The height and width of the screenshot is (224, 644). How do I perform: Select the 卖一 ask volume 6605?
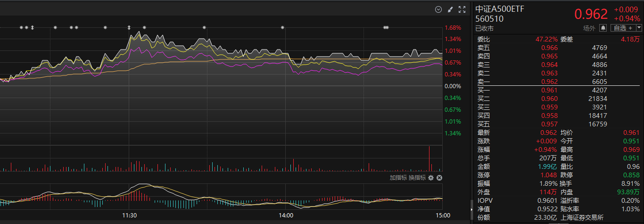point(599,82)
